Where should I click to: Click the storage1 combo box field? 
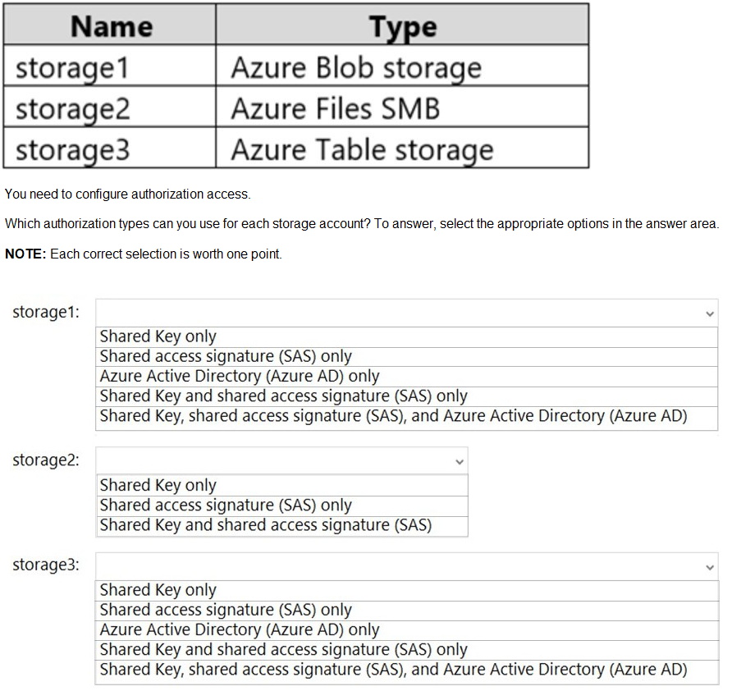[x=394, y=313]
